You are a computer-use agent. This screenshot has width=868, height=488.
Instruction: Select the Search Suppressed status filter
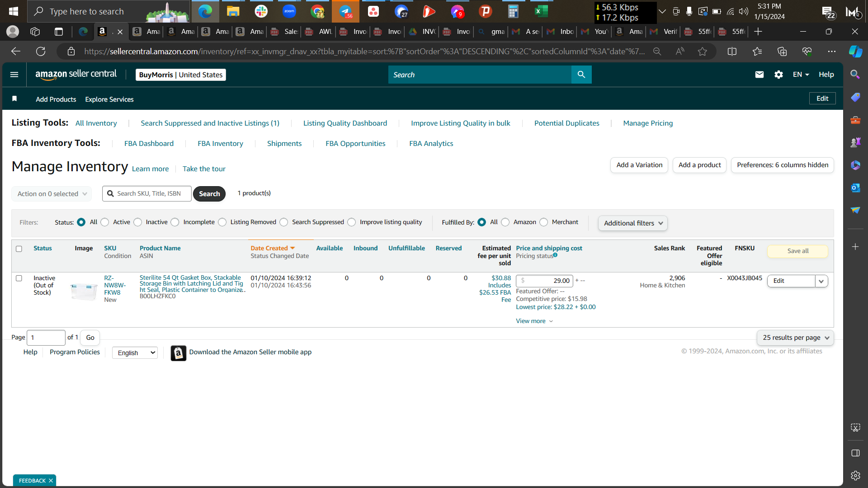click(284, 222)
